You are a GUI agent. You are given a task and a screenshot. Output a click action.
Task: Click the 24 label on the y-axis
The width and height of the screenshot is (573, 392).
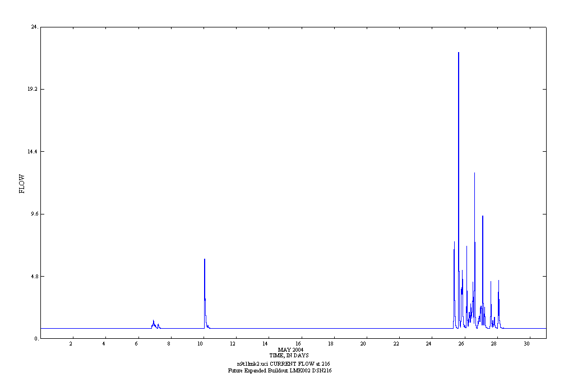(x=34, y=27)
